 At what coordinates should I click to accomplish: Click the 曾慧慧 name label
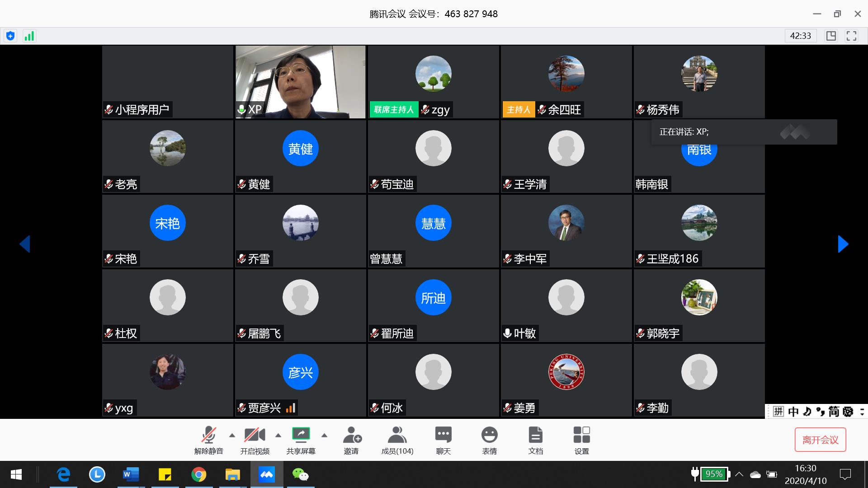(386, 258)
